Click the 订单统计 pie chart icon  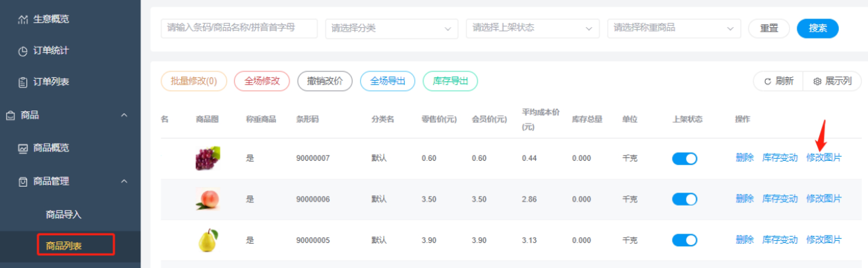click(x=23, y=51)
